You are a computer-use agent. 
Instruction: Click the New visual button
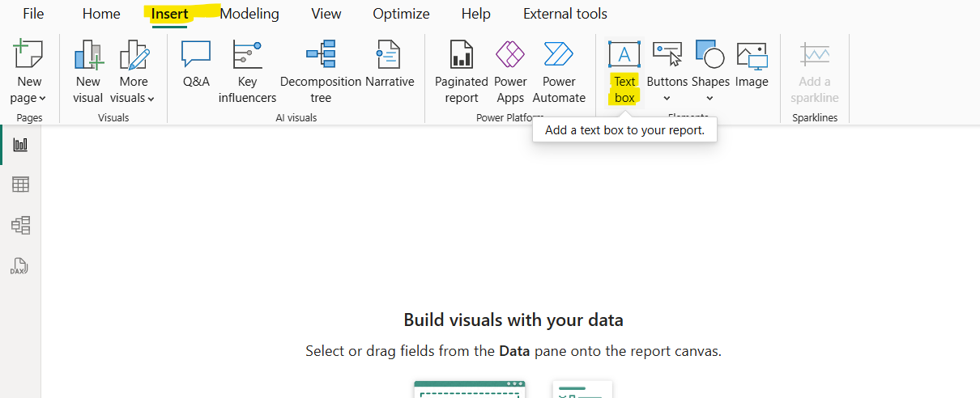pyautogui.click(x=88, y=71)
